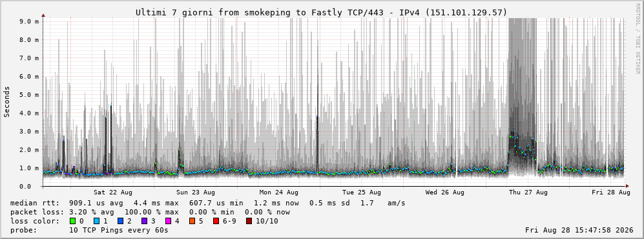Click the green loss color 0 swatch

(73, 222)
